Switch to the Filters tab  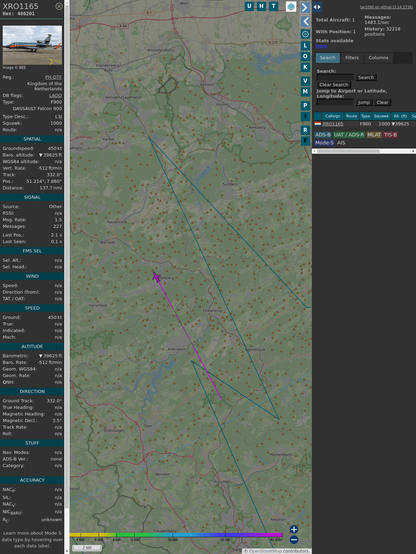coord(352,58)
